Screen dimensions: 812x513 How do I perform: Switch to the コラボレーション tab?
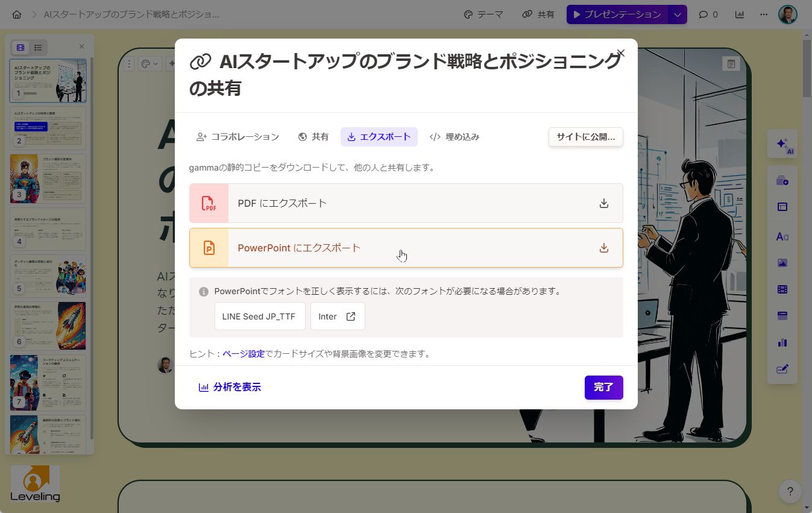[238, 137]
